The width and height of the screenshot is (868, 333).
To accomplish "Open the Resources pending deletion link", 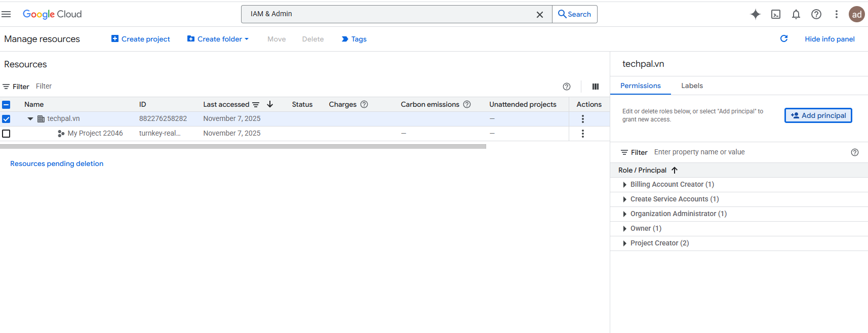I will tap(57, 163).
